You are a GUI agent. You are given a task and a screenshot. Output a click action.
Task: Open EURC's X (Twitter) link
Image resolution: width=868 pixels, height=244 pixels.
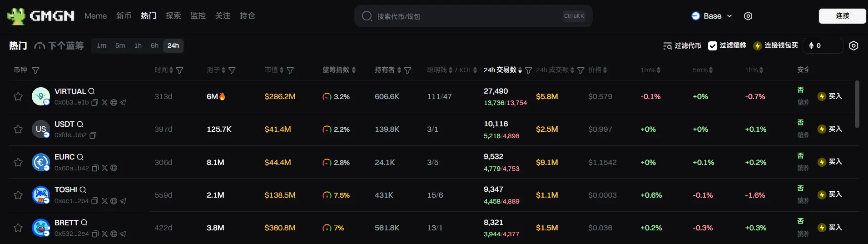[104, 168]
